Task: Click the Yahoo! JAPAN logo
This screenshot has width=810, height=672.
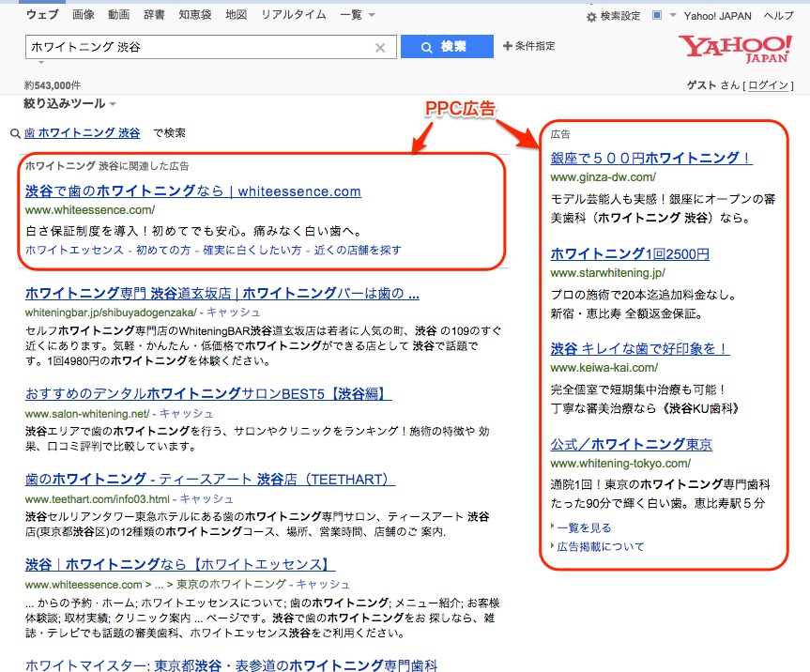Action: [735, 49]
